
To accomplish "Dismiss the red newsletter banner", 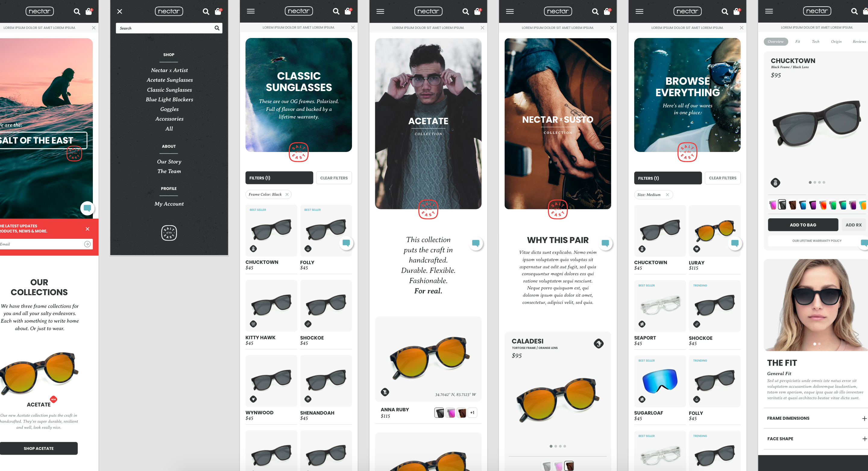I will tap(88, 229).
